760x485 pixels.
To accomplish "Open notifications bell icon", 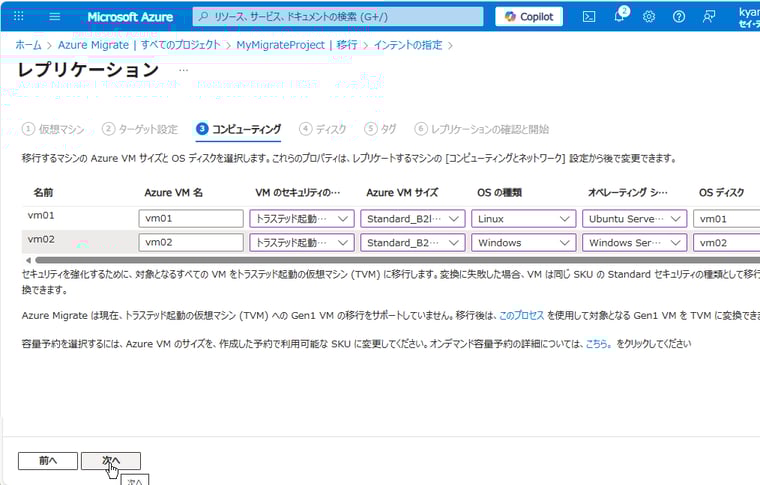I will (x=619, y=16).
